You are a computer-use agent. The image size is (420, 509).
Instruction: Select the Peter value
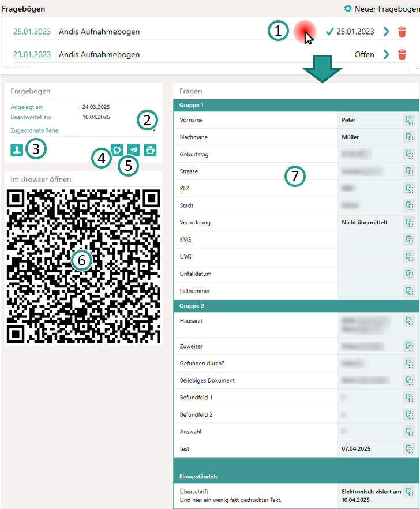[x=348, y=120]
